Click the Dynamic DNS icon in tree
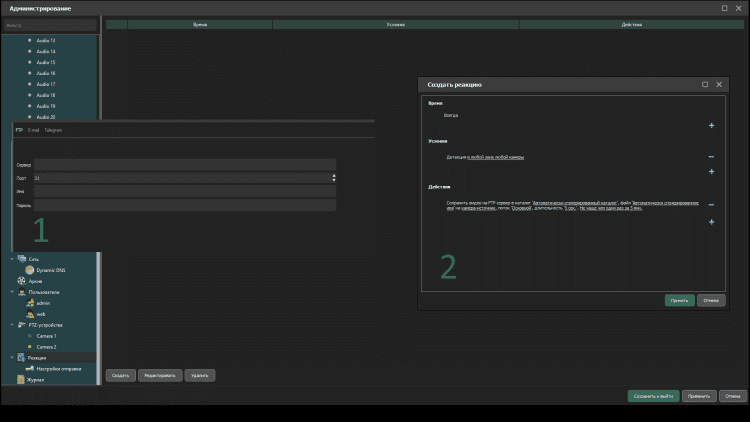Viewport: 750px width, 422px height. (30, 270)
